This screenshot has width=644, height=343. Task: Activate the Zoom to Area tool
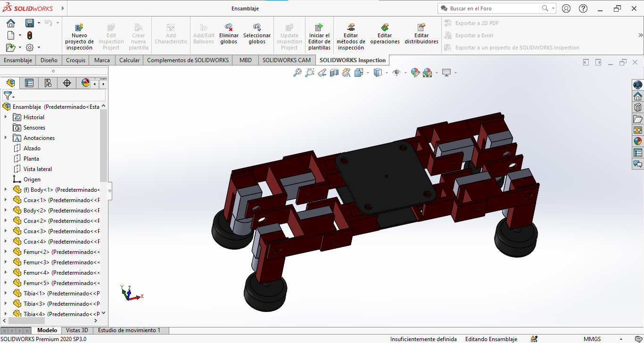point(309,73)
